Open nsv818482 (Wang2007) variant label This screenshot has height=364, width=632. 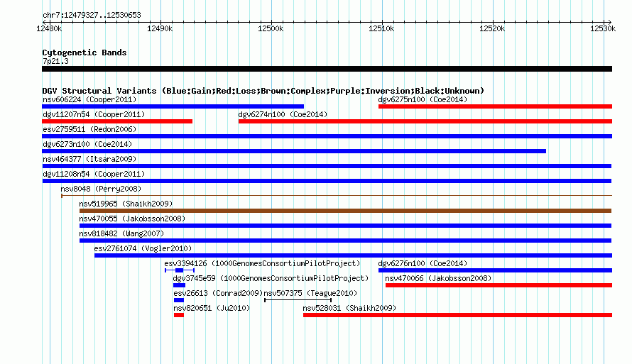coord(121,233)
